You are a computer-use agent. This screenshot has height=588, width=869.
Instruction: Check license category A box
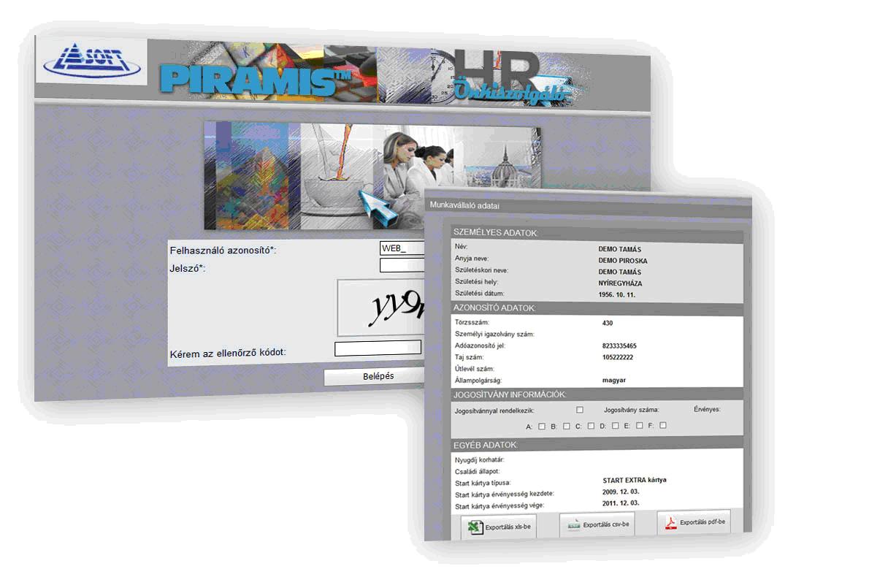click(542, 426)
